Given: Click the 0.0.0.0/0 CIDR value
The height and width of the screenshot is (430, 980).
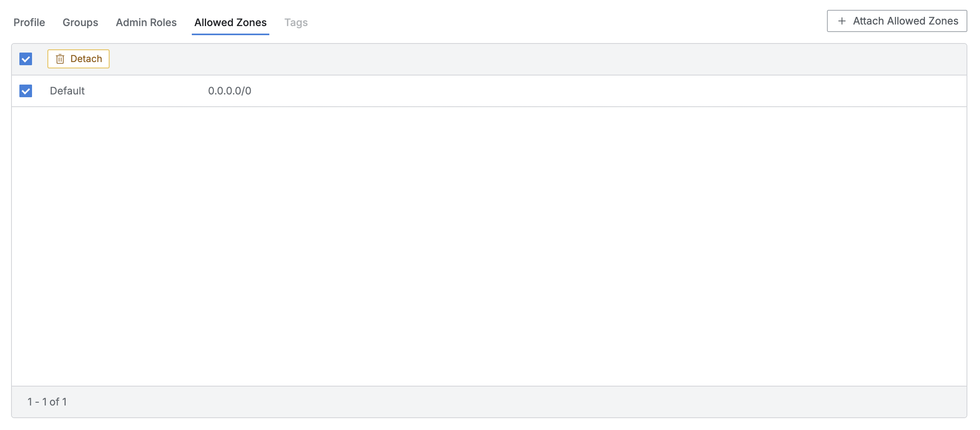Looking at the screenshot, I should [x=230, y=91].
